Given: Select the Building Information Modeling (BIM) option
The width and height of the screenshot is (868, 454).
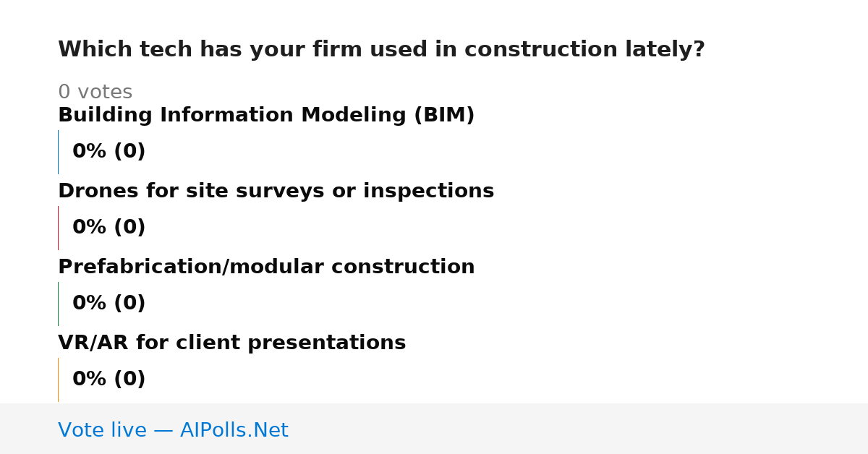Looking at the screenshot, I should click(266, 116).
